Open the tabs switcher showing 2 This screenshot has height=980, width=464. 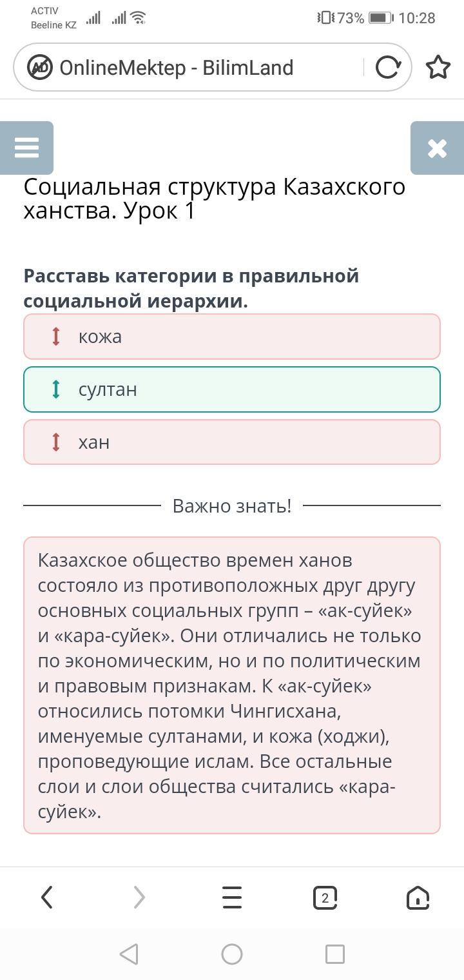(x=325, y=897)
